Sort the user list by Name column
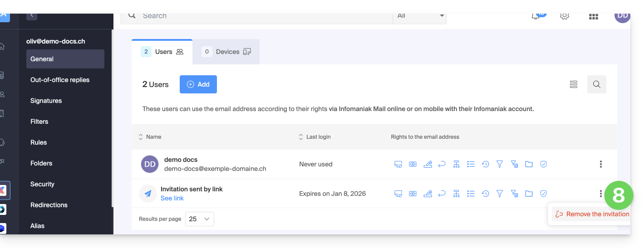The width and height of the screenshot is (644, 248). tap(150, 137)
